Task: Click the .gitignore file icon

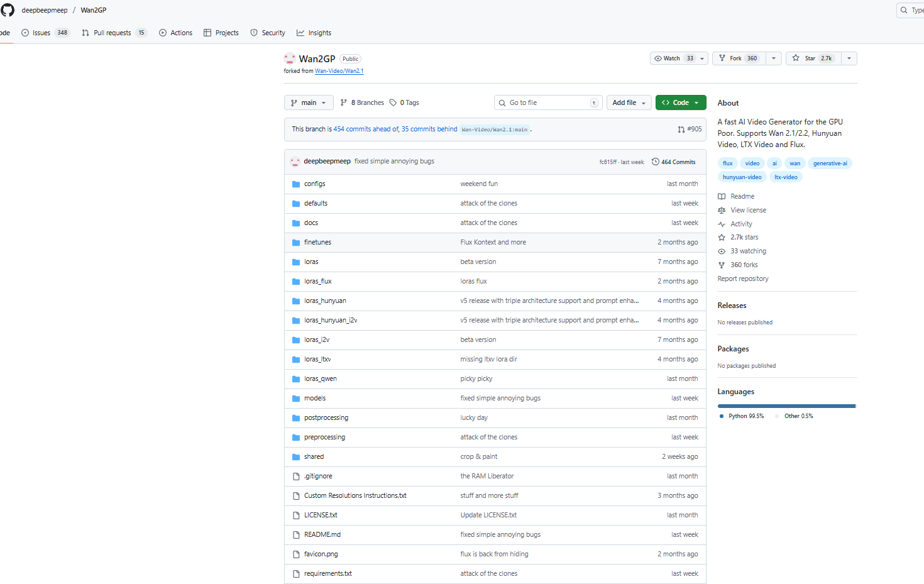Action: pos(296,477)
